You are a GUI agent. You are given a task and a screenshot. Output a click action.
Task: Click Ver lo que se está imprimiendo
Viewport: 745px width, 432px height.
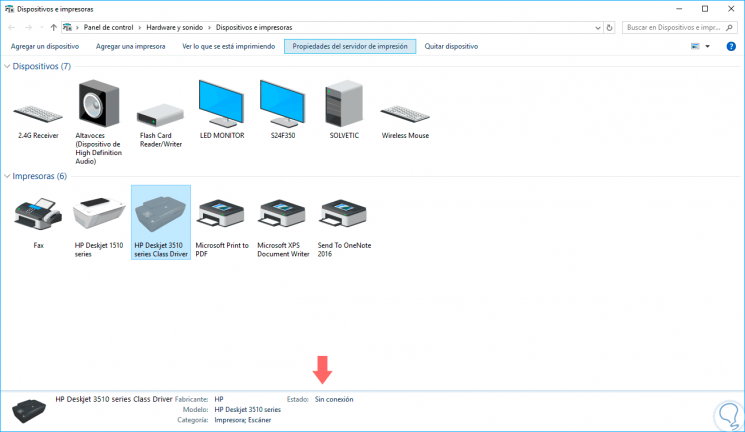(x=229, y=46)
